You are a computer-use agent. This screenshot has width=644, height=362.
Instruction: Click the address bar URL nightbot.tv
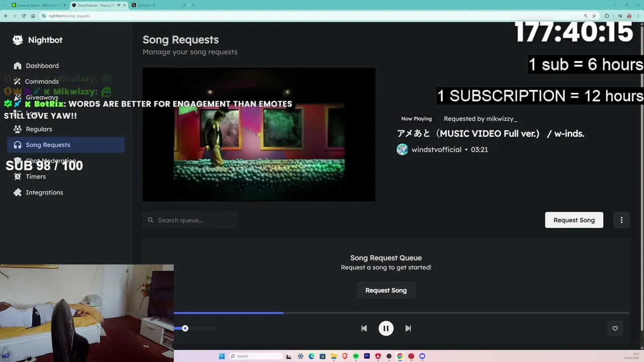click(x=69, y=16)
